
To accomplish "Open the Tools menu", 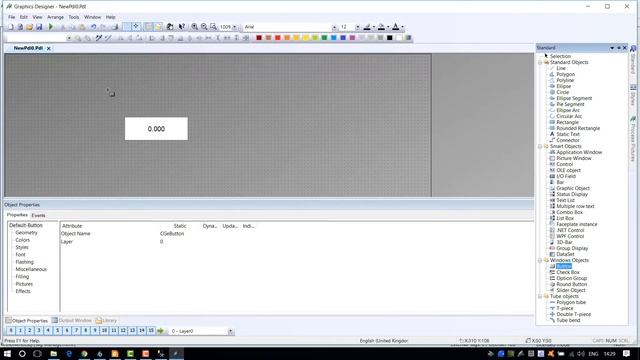I will coord(74,17).
